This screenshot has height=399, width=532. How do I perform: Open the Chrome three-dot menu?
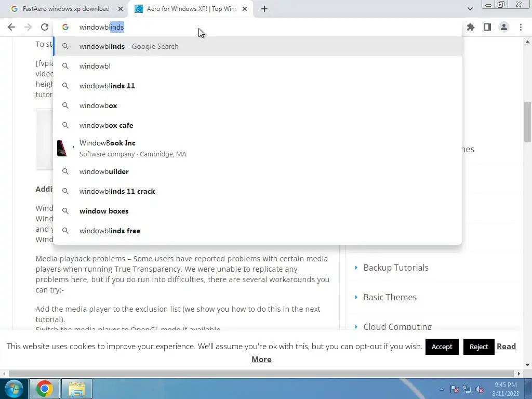[x=521, y=27]
